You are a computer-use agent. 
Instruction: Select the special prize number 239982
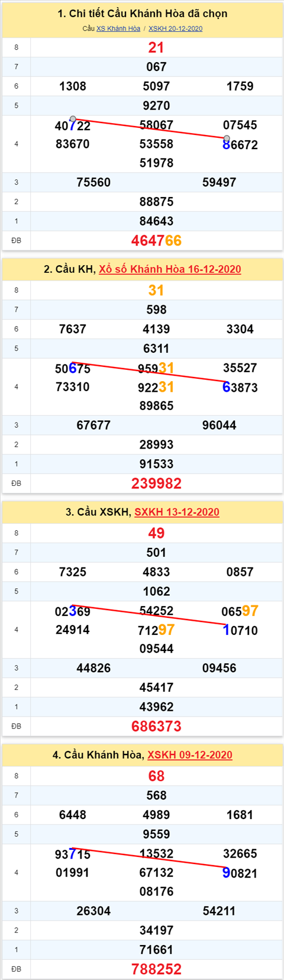(156, 483)
